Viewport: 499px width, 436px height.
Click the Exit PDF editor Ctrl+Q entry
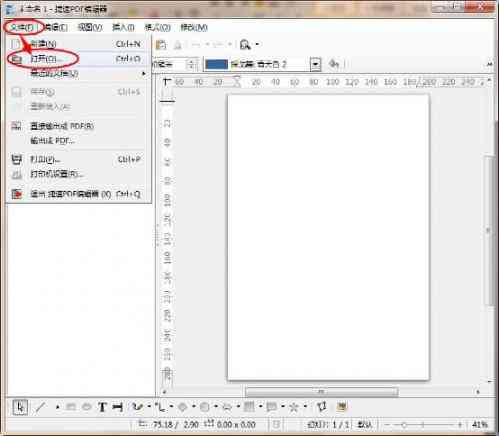76,194
